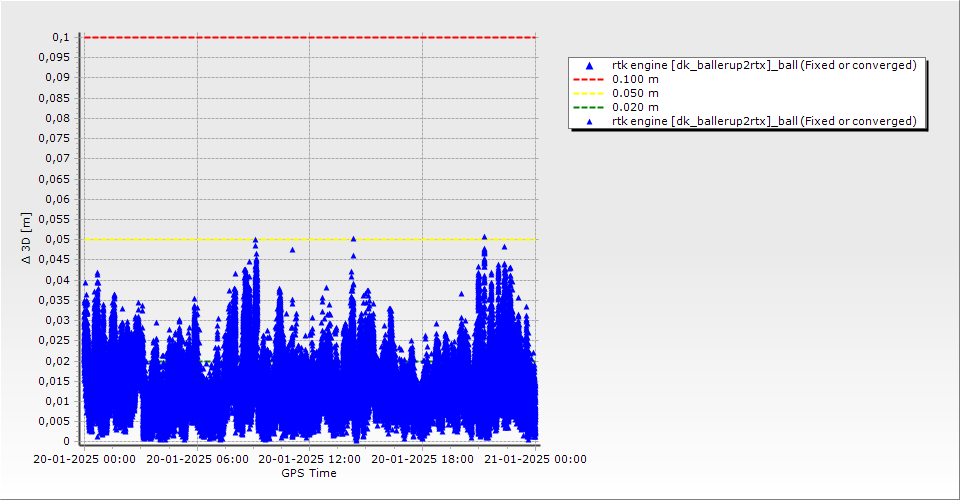Click x-axis label '20-01-2025 00:00'
The height and width of the screenshot is (500, 960).
[x=84, y=459]
